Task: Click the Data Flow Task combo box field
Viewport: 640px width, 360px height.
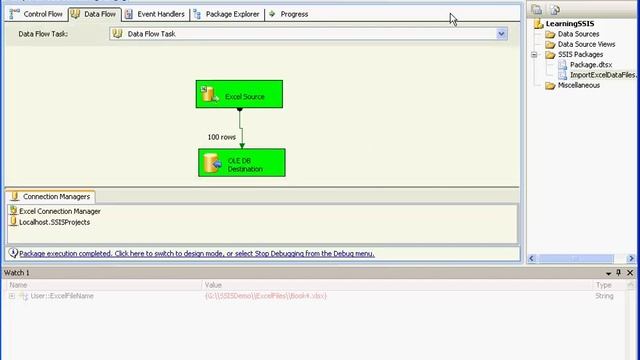Action: (x=308, y=34)
